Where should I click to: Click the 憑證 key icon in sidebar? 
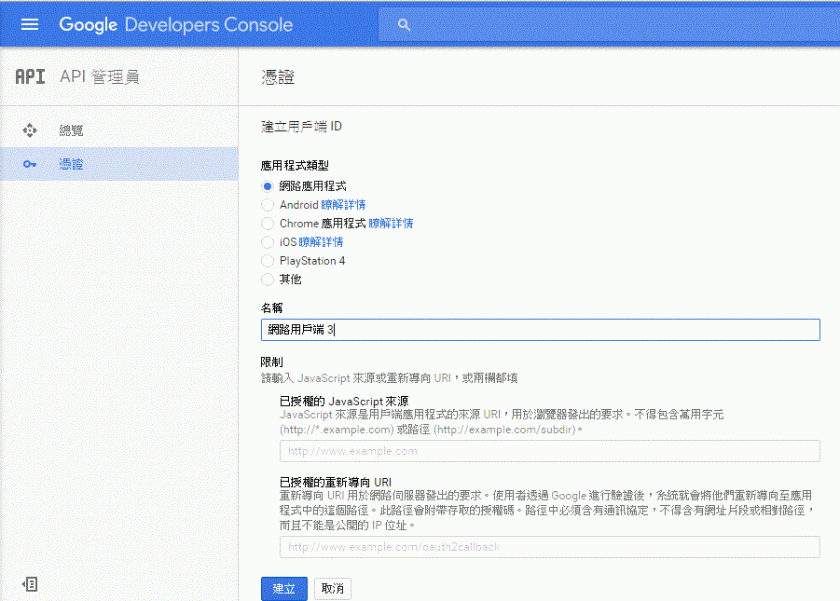click(30, 164)
